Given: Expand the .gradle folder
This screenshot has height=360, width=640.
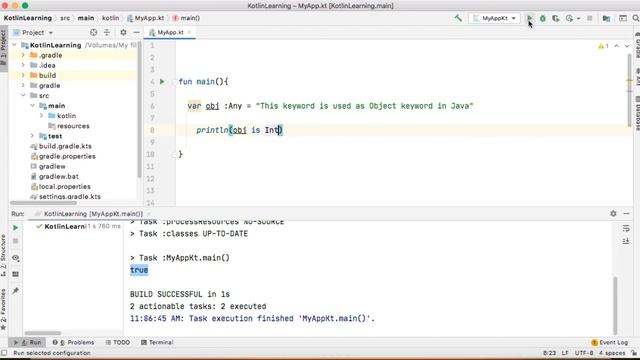Looking at the screenshot, I should tap(23, 55).
